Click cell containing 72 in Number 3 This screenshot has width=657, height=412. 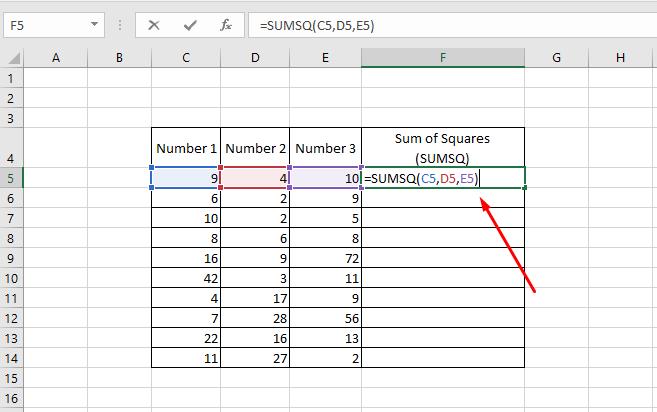point(325,258)
